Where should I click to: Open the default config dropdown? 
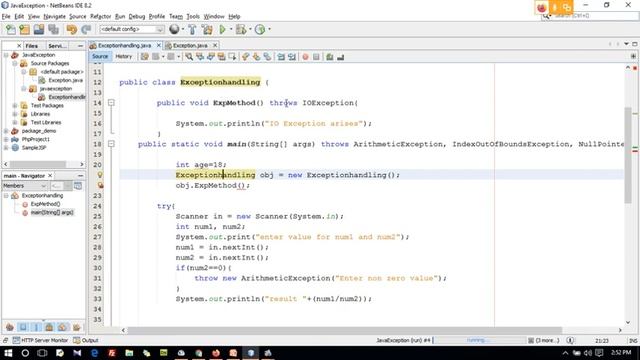click(x=132, y=29)
